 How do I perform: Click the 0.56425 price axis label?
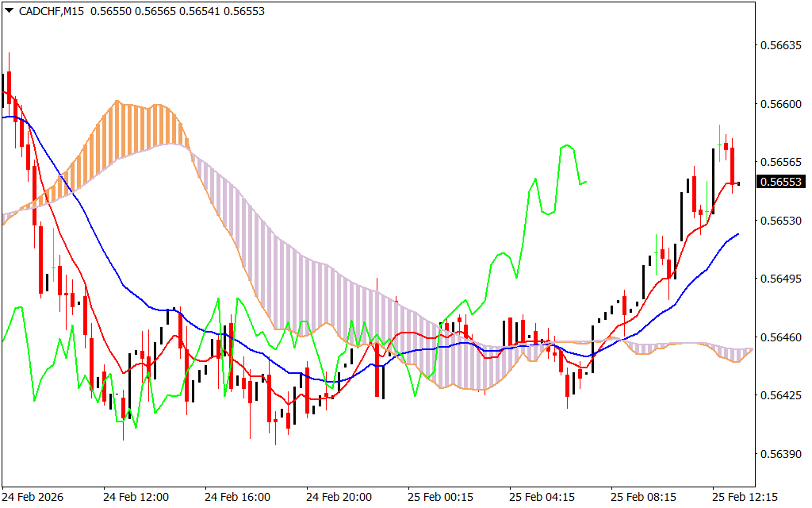[x=781, y=396]
